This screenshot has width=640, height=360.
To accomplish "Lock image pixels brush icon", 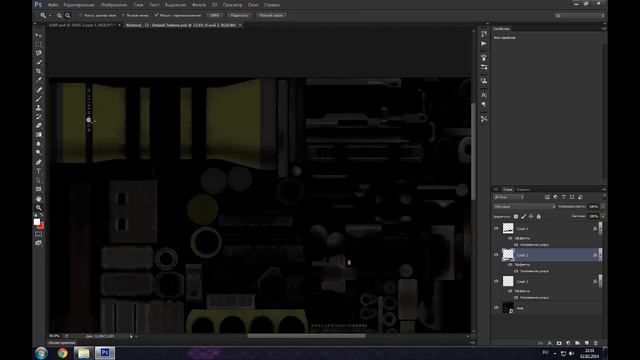I will [x=523, y=216].
